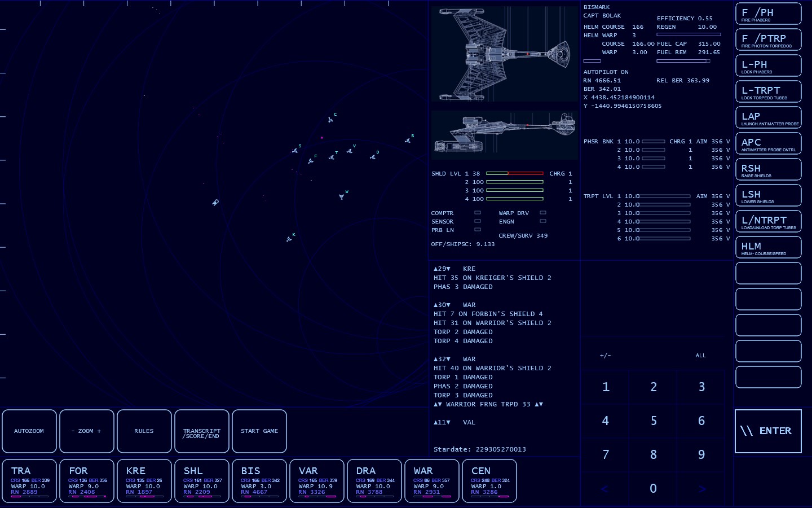The image size is (812, 508).
Task: Tap keypad digit 6
Action: [x=701, y=421]
